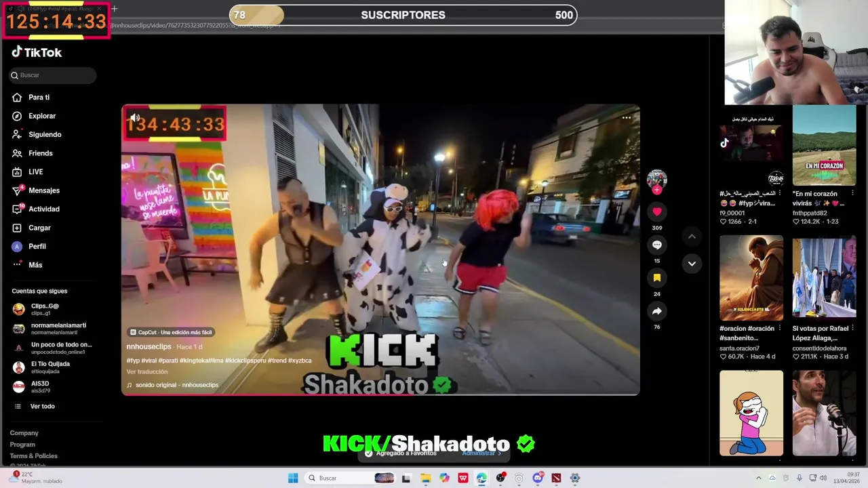868x488 pixels.
Task: Toggle the yellow bookmark favorite button
Action: click(x=656, y=278)
